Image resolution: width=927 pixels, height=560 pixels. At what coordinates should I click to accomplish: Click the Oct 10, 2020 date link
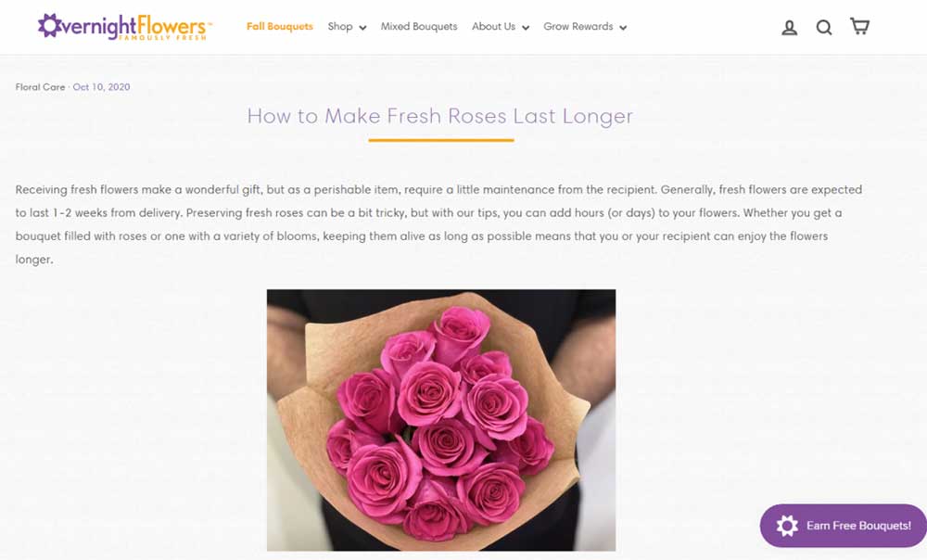pos(101,87)
